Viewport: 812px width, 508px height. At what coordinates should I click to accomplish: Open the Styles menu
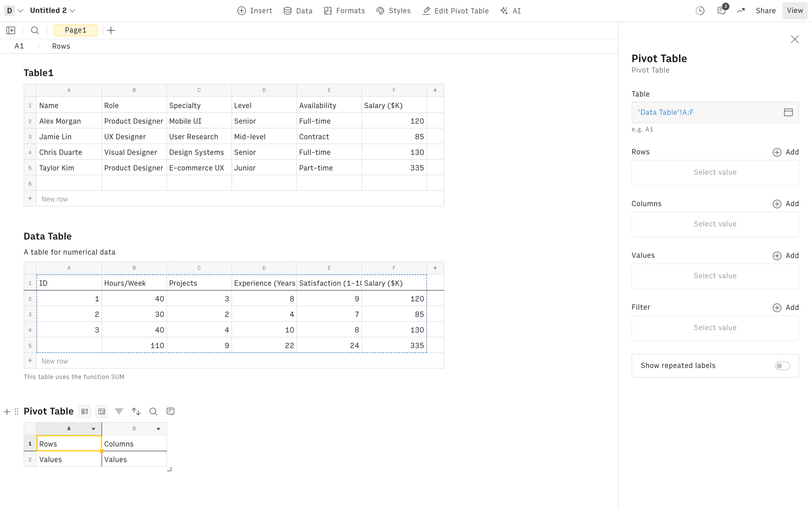coord(393,11)
